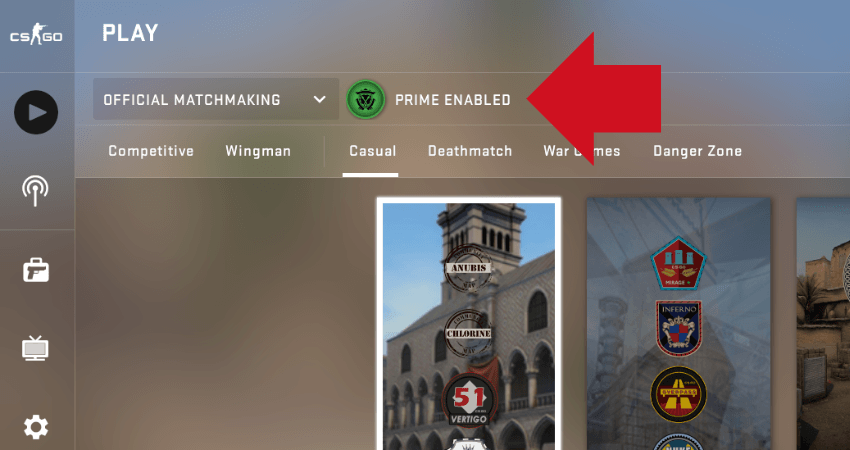This screenshot has width=850, height=450.
Task: Click the CS:GO logo icon
Action: (36, 35)
